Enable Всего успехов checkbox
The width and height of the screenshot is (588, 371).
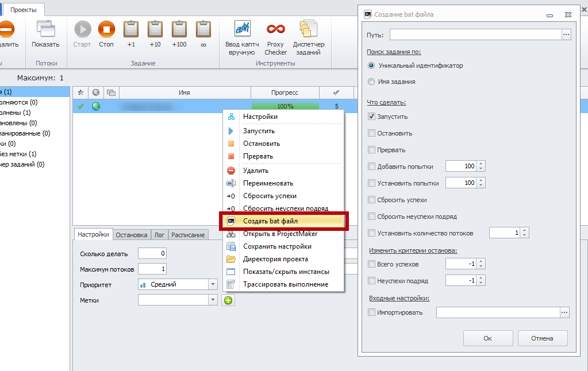pyautogui.click(x=372, y=264)
